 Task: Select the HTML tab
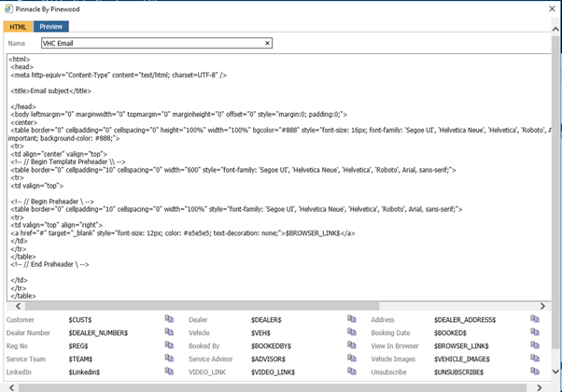pos(19,27)
